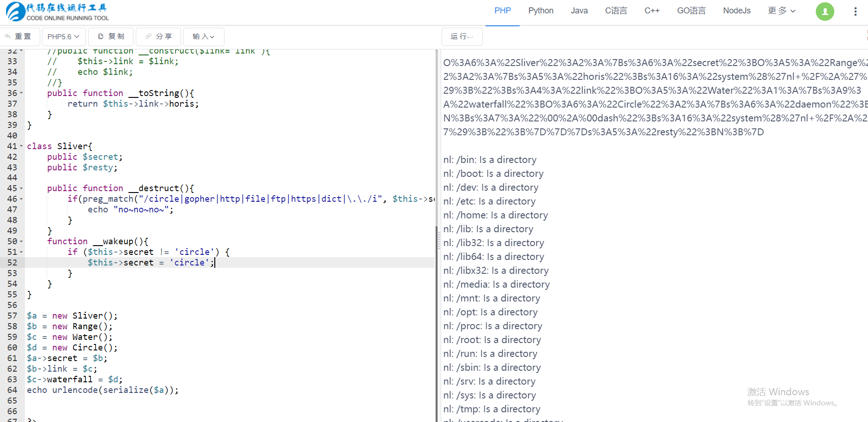
Task: Expand the 更多 languages dropdown
Action: click(x=782, y=11)
